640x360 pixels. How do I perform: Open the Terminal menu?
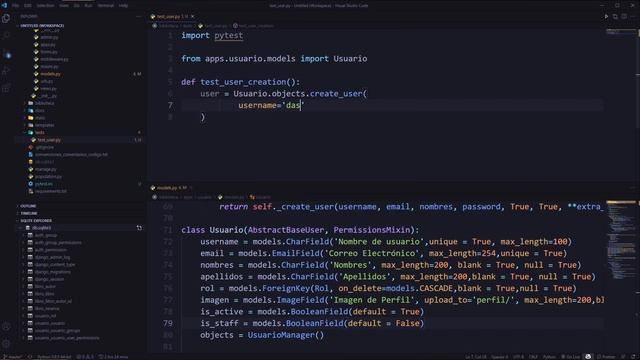point(105,6)
